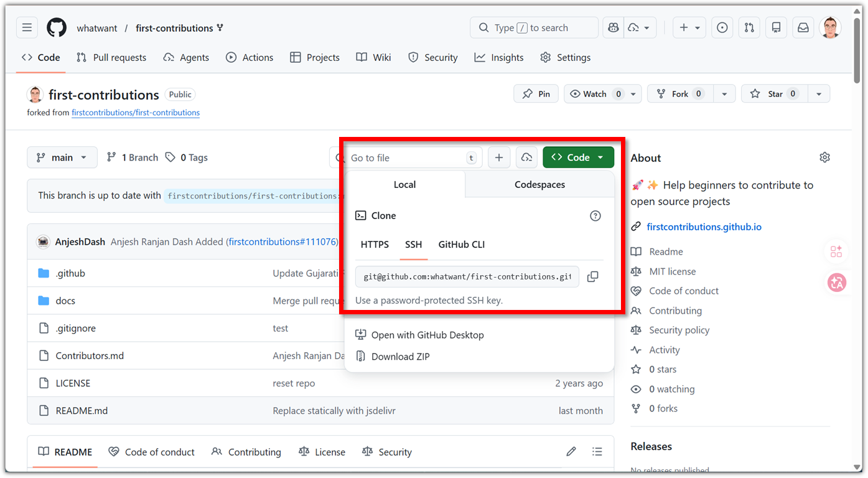The image size is (868, 478).
Task: Open repositories icon in header
Action: [776, 27]
